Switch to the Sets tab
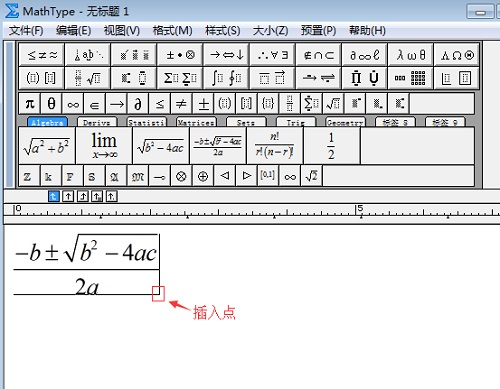The width and height of the screenshot is (500, 389). pos(246,122)
